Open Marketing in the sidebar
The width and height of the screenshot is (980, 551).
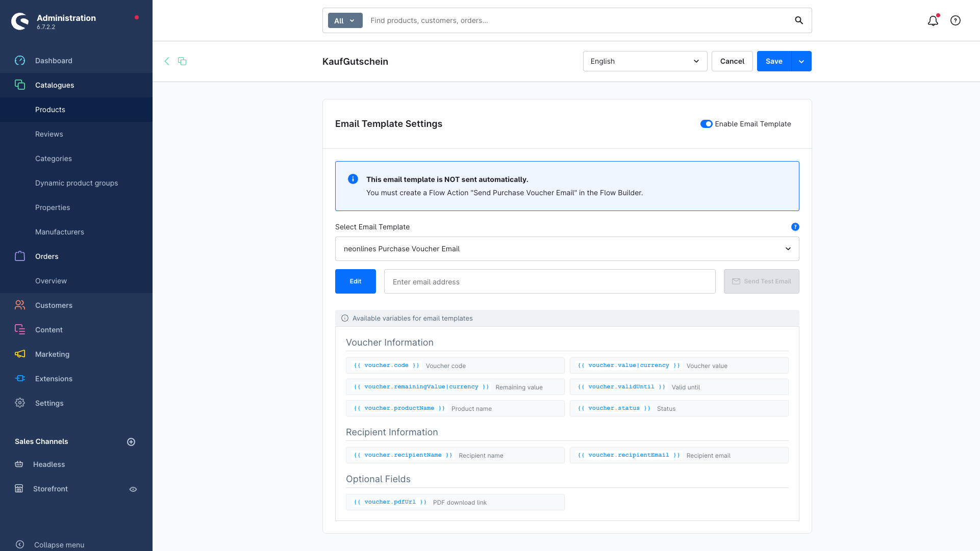click(x=52, y=354)
